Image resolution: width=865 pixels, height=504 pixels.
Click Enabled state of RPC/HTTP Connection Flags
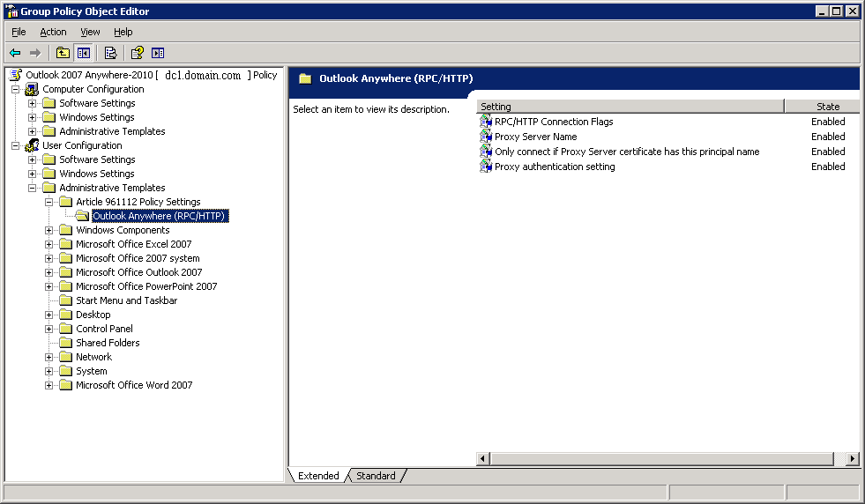coord(827,122)
